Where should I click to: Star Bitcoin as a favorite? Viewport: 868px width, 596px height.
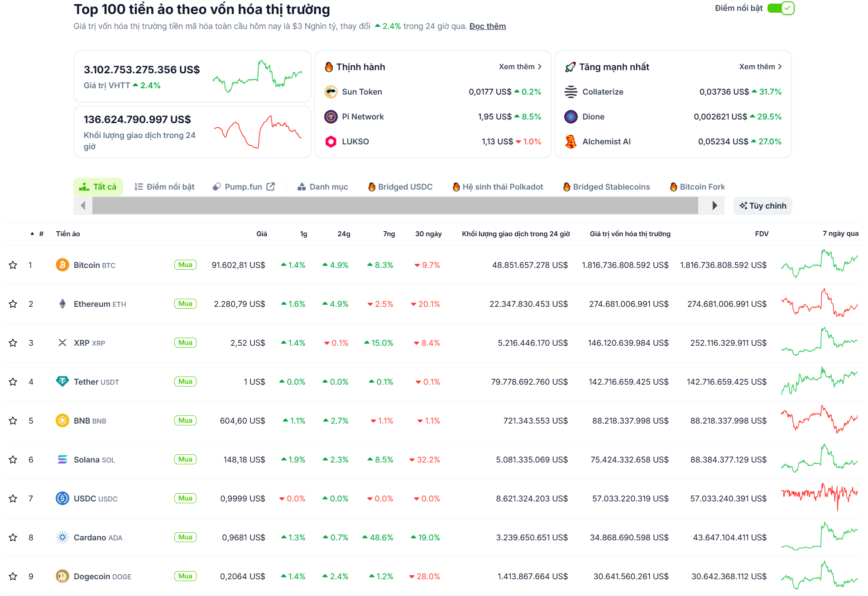pos(13,265)
